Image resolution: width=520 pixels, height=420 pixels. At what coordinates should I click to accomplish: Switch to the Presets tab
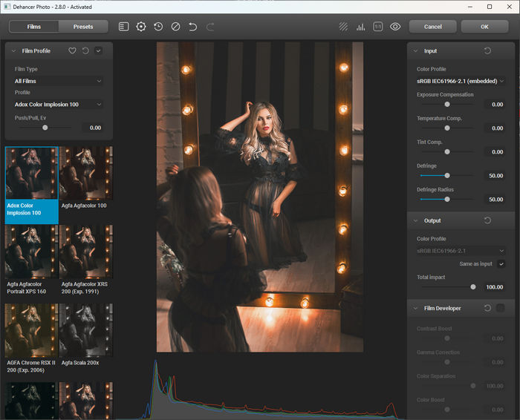click(83, 27)
